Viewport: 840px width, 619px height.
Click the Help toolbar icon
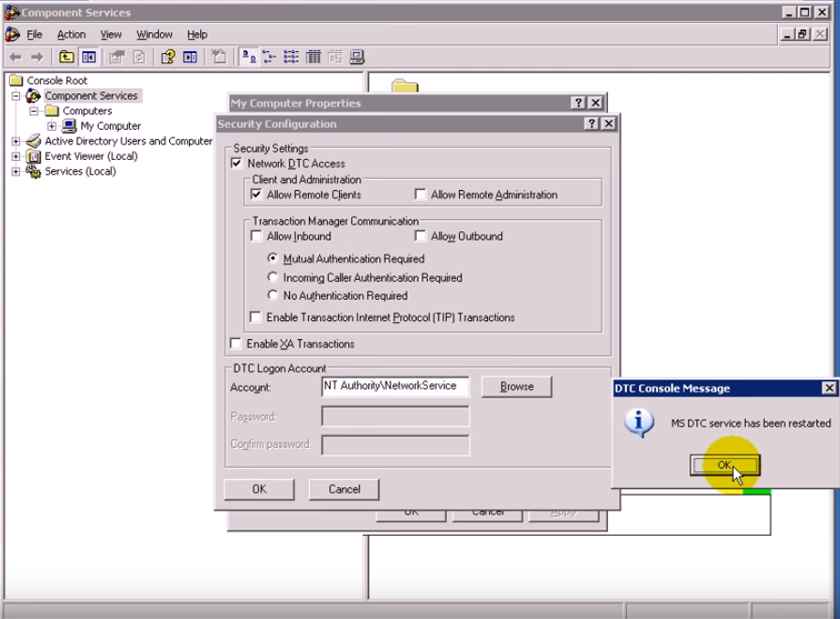pyautogui.click(x=168, y=57)
